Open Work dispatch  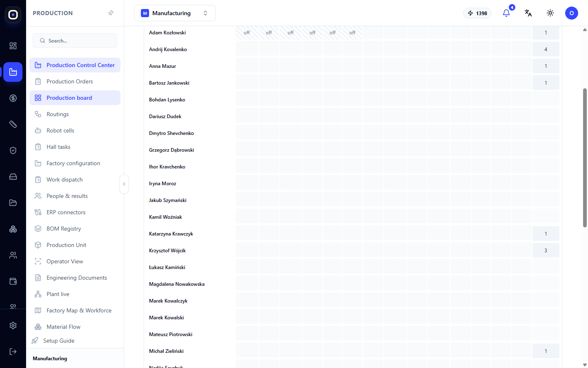coord(75,180)
